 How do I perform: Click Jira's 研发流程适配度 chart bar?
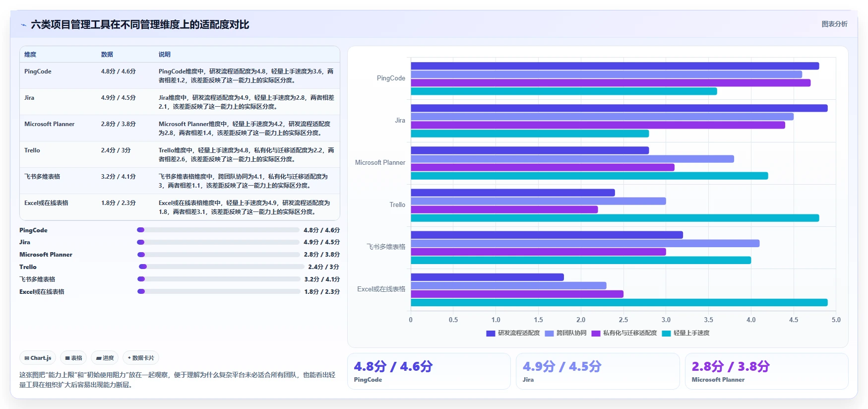tap(620, 108)
